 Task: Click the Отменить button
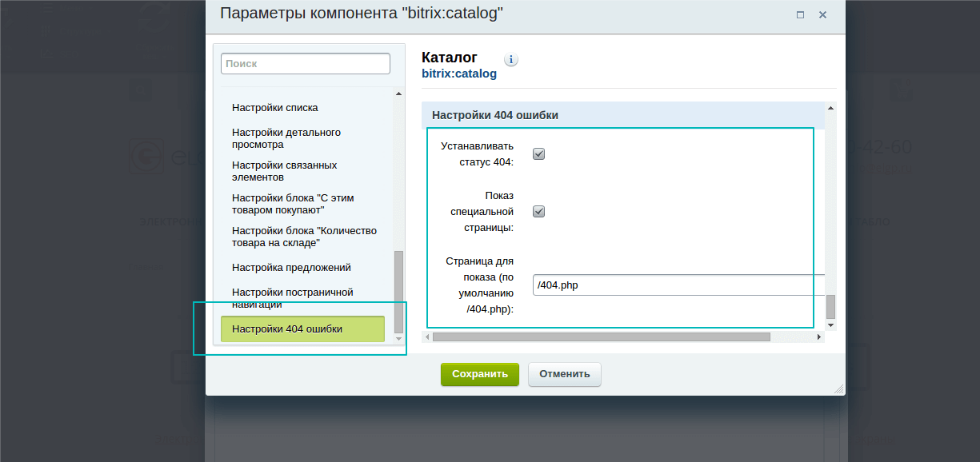click(565, 374)
